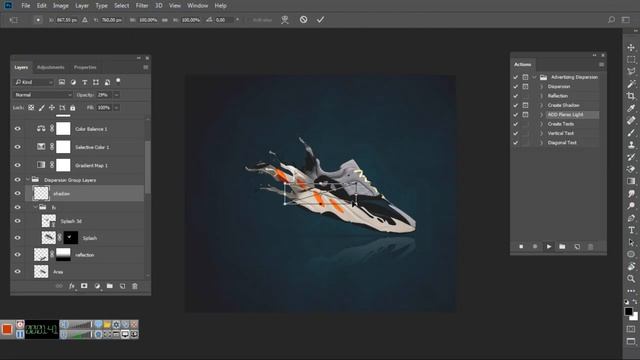Select the Polygonal Lasso tool
The height and width of the screenshot is (360, 640).
631,71
